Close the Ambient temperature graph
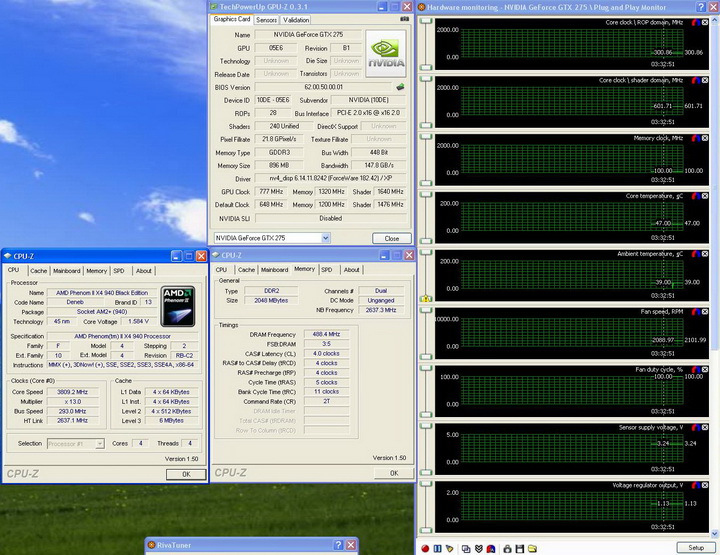Screen dimensions: 720x555 (x=705, y=254)
